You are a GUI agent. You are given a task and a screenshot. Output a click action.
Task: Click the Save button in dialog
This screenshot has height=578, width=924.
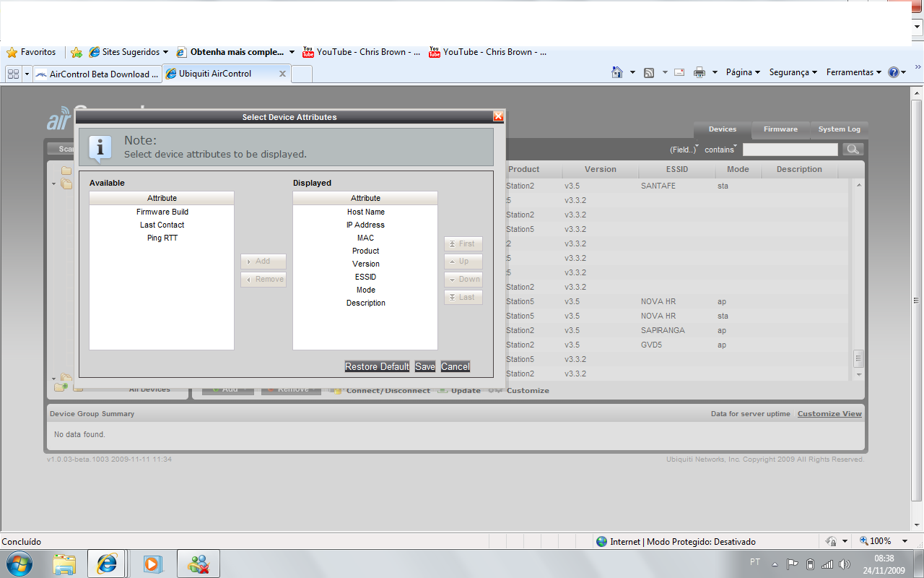425,366
